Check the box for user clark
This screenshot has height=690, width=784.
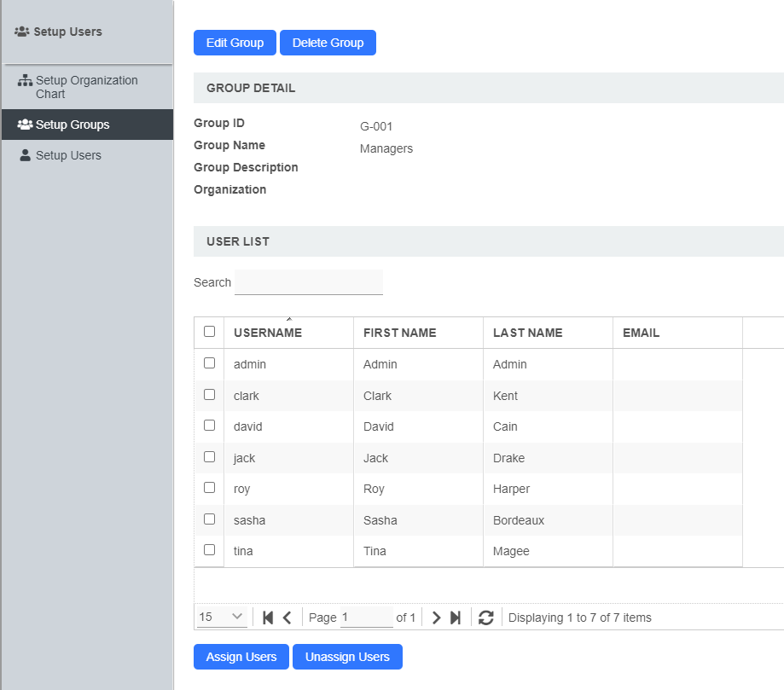coord(209,395)
